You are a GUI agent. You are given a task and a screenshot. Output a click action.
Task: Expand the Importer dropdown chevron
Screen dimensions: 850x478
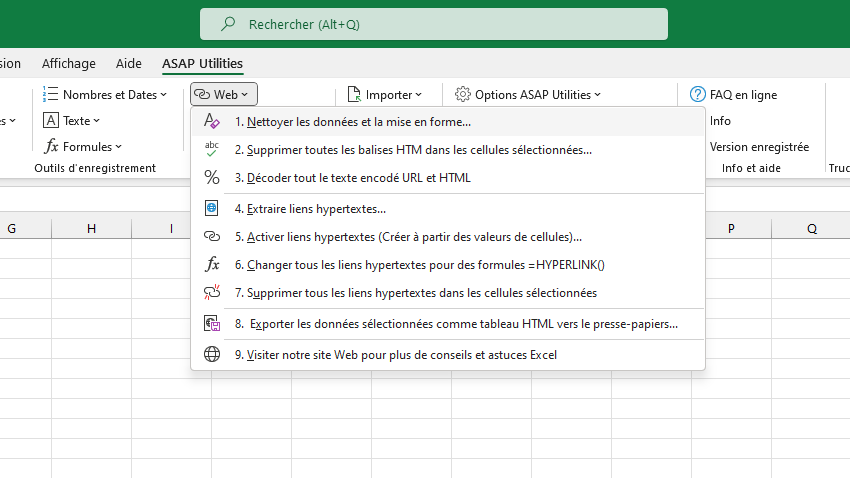click(418, 95)
